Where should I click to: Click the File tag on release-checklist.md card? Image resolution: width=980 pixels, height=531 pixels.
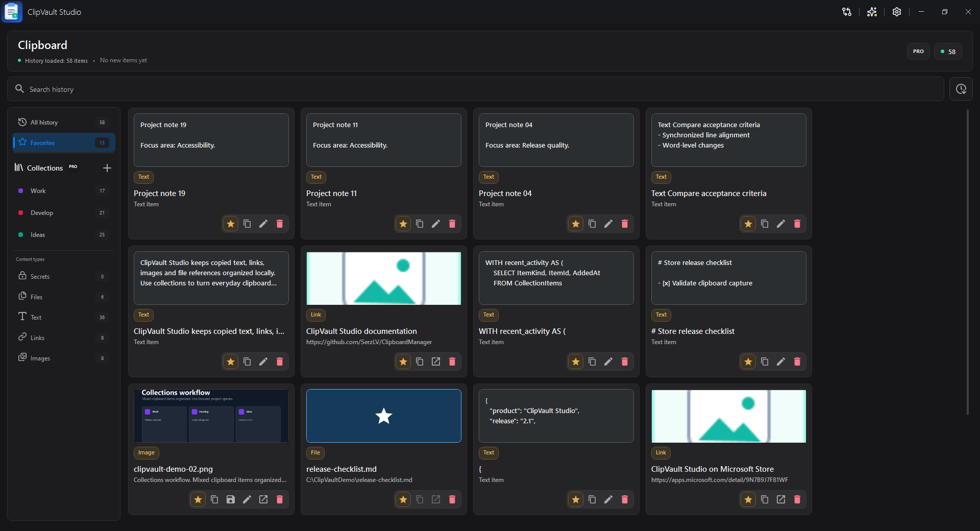[315, 453]
